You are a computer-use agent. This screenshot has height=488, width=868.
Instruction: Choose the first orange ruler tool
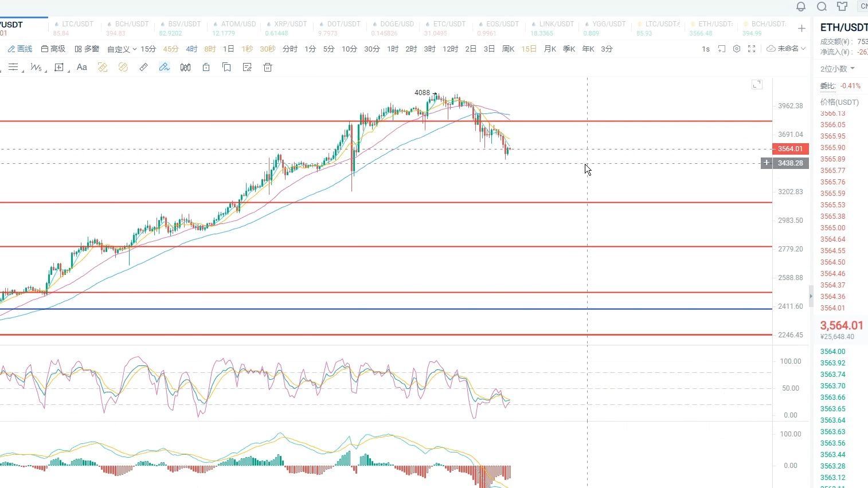[103, 68]
